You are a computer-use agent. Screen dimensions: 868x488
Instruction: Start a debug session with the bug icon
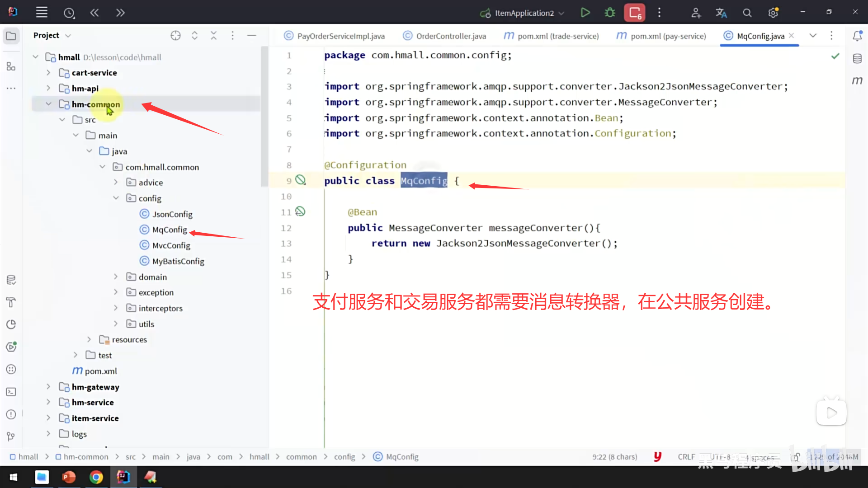(610, 13)
